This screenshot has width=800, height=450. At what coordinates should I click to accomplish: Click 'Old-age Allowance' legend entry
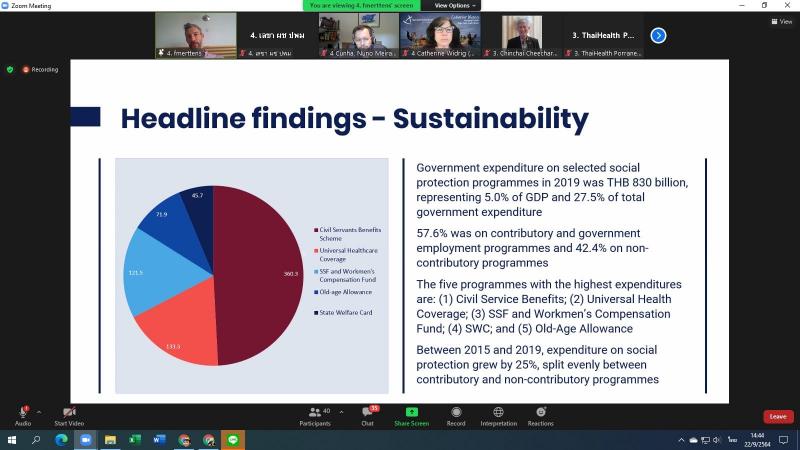coord(343,292)
